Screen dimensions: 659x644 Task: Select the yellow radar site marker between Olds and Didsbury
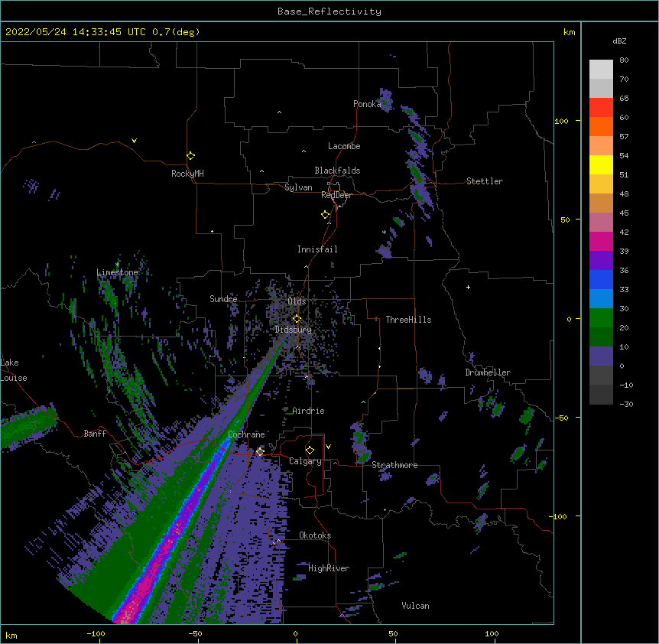[297, 319]
